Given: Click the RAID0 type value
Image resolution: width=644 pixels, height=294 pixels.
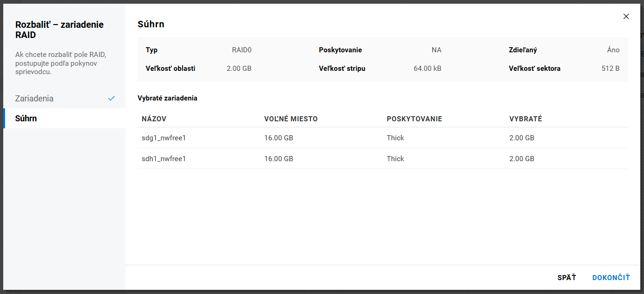Looking at the screenshot, I should point(241,50).
